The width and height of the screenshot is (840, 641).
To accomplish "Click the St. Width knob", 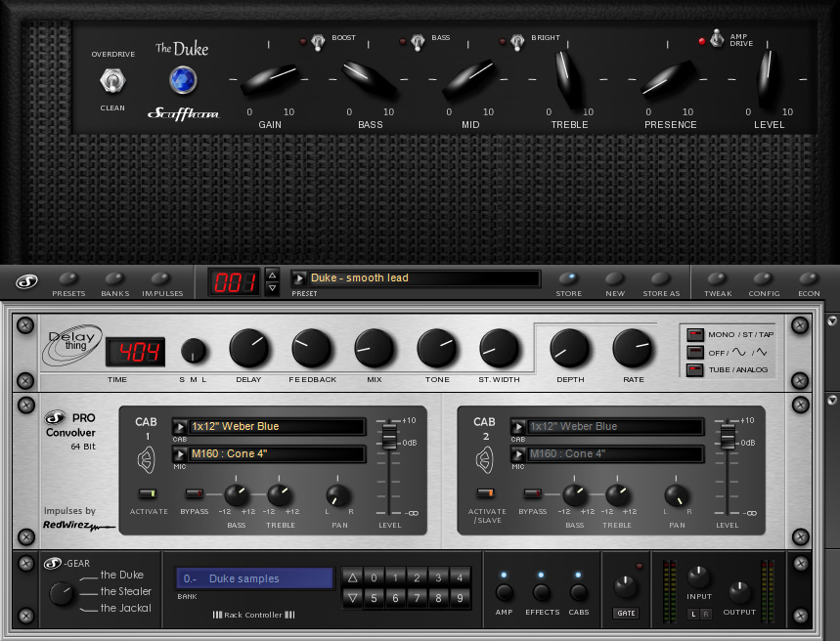I will point(499,349).
